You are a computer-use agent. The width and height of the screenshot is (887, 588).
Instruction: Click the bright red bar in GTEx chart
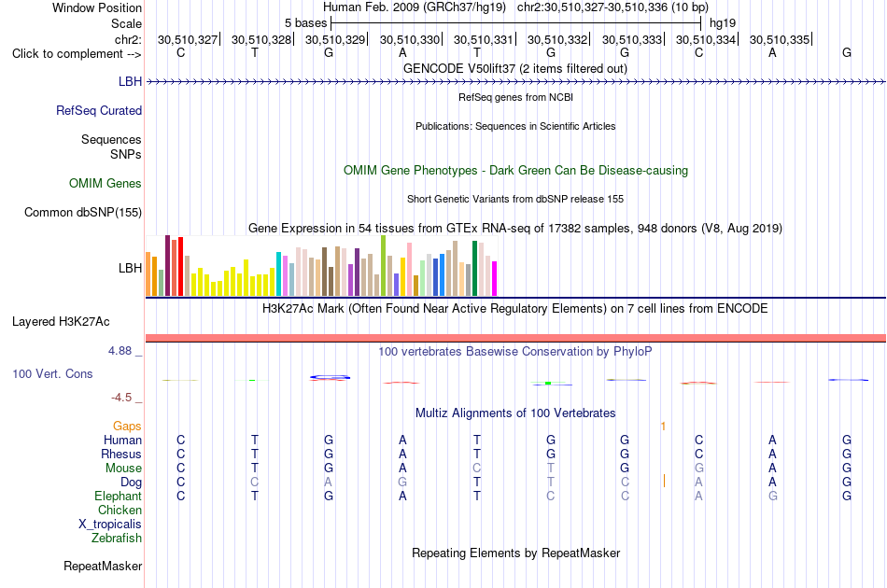(180, 266)
